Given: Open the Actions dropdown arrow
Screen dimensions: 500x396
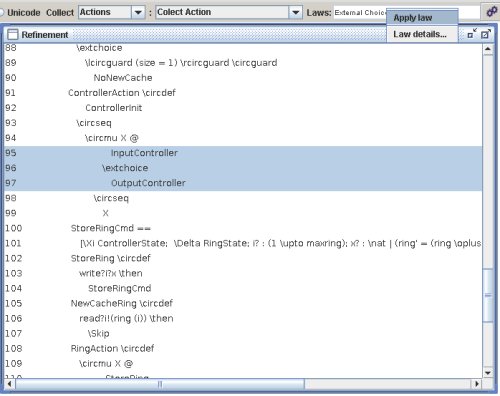Looking at the screenshot, I should 138,12.
